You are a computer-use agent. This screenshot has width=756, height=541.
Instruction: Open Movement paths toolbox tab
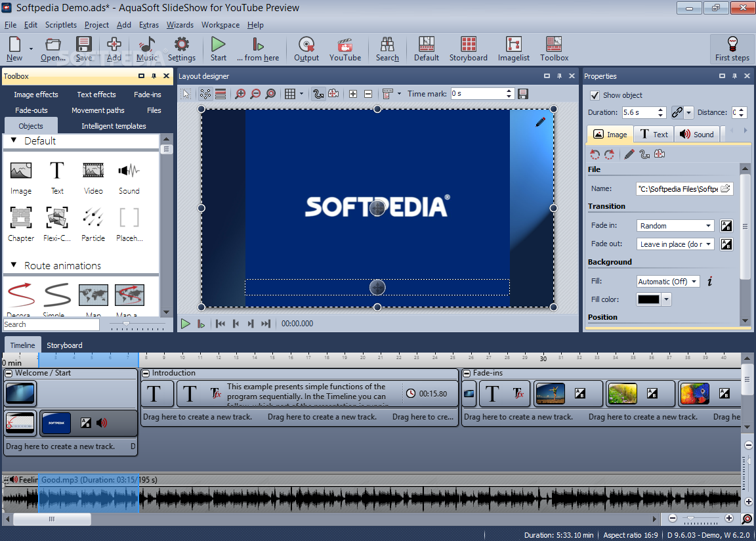coord(98,110)
